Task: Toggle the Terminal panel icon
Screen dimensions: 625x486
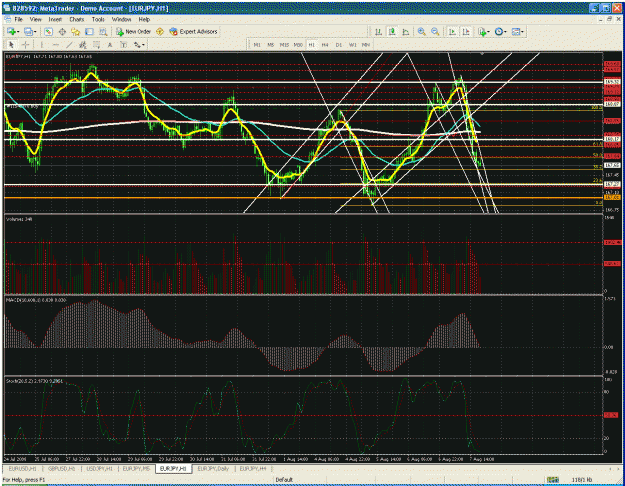Action: point(89,31)
